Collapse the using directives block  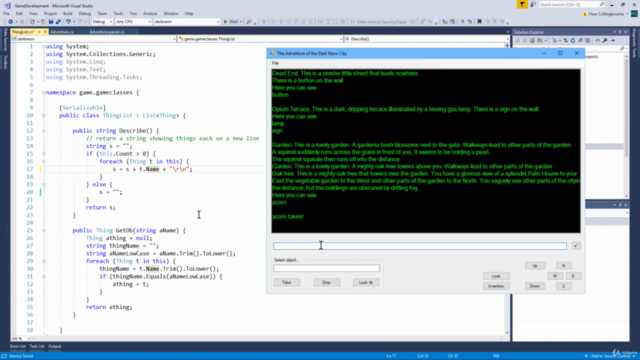point(43,47)
